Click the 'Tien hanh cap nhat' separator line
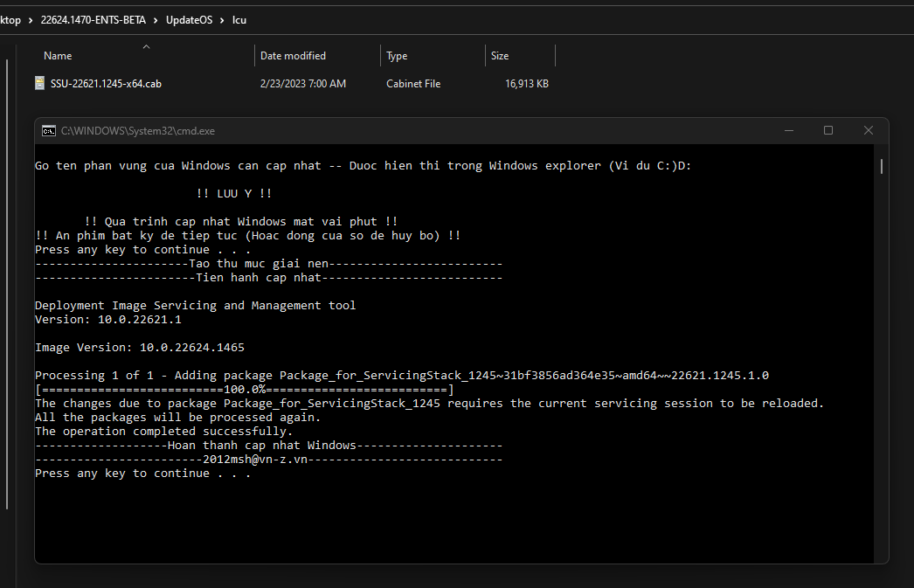The width and height of the screenshot is (914, 588). 269,277
